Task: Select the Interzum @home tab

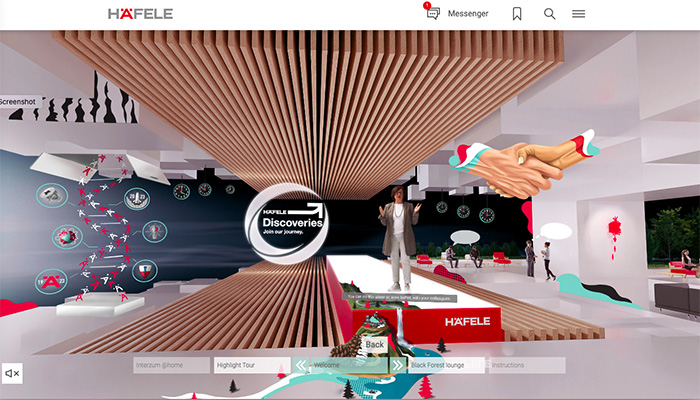Action: click(171, 365)
